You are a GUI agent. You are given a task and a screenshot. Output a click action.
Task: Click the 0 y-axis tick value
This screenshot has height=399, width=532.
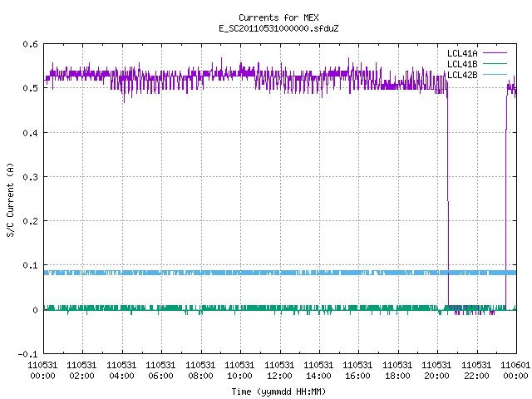35,310
